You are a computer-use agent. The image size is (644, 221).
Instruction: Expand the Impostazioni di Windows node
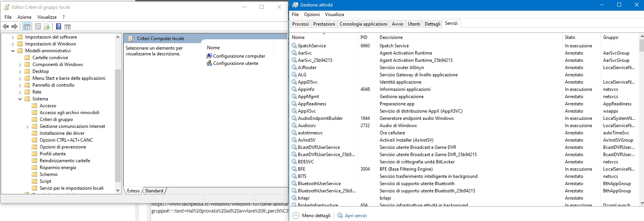point(13,44)
